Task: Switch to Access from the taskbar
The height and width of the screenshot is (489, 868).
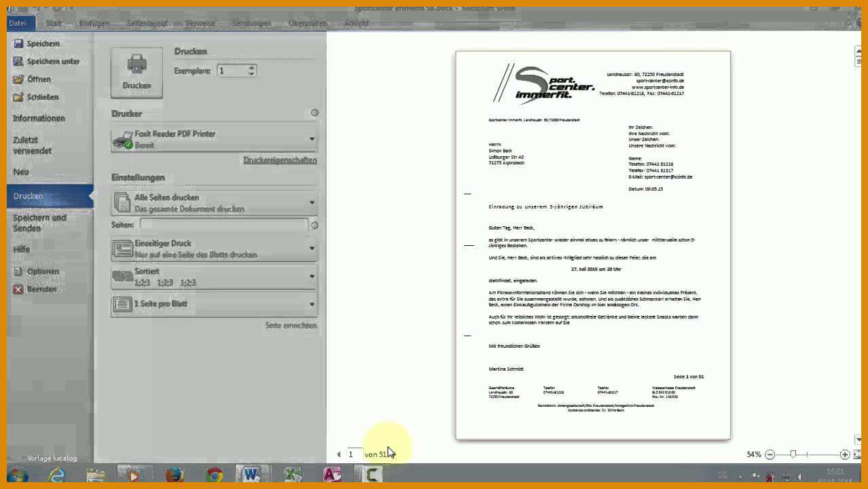Action: tap(332, 475)
